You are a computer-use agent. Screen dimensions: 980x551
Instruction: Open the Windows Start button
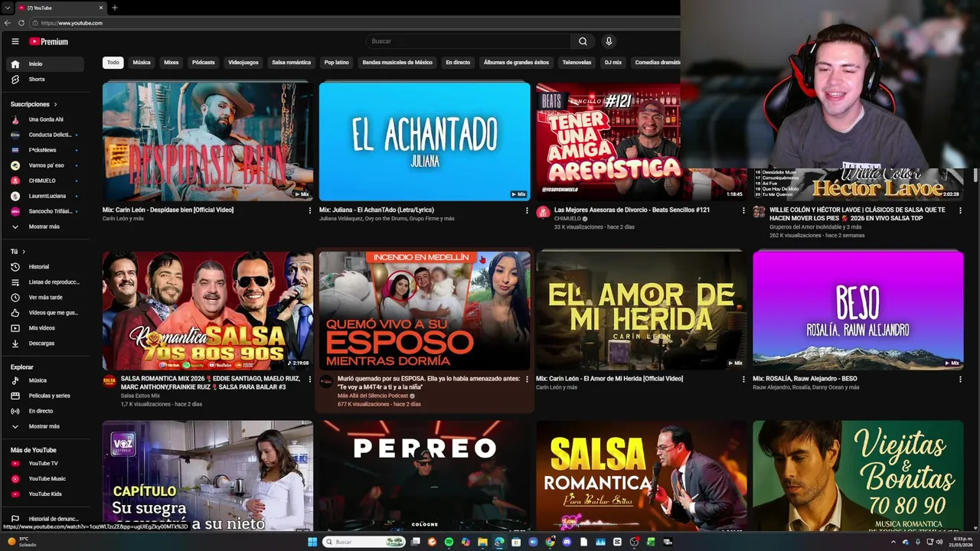(x=312, y=542)
